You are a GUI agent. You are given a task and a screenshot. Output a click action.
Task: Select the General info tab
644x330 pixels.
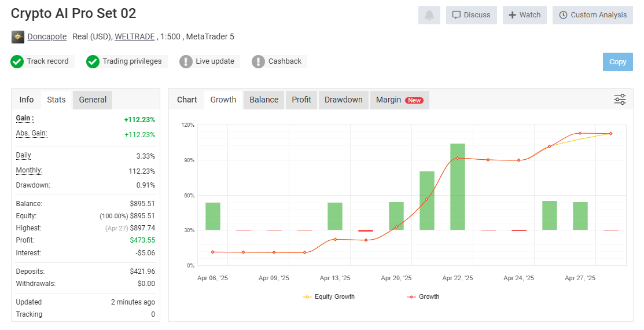point(93,100)
